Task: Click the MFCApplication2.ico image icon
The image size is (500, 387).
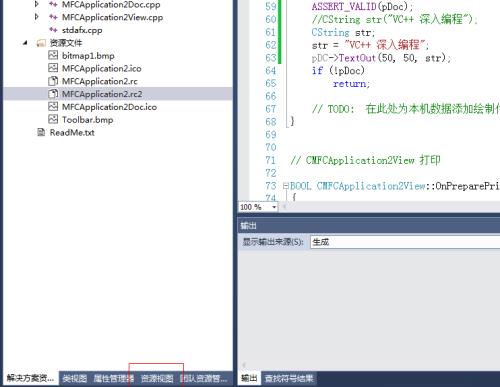Action: [53, 68]
